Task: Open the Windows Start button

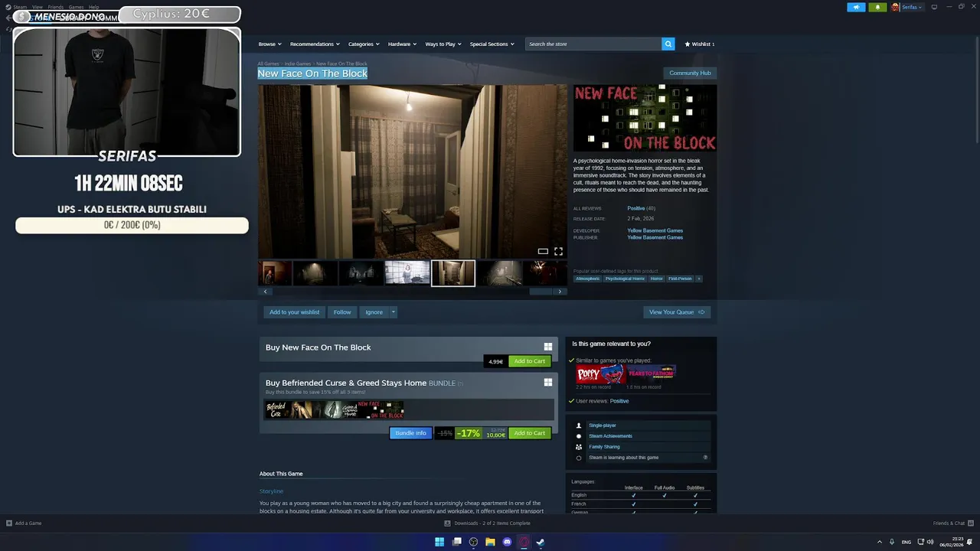Action: pyautogui.click(x=439, y=542)
